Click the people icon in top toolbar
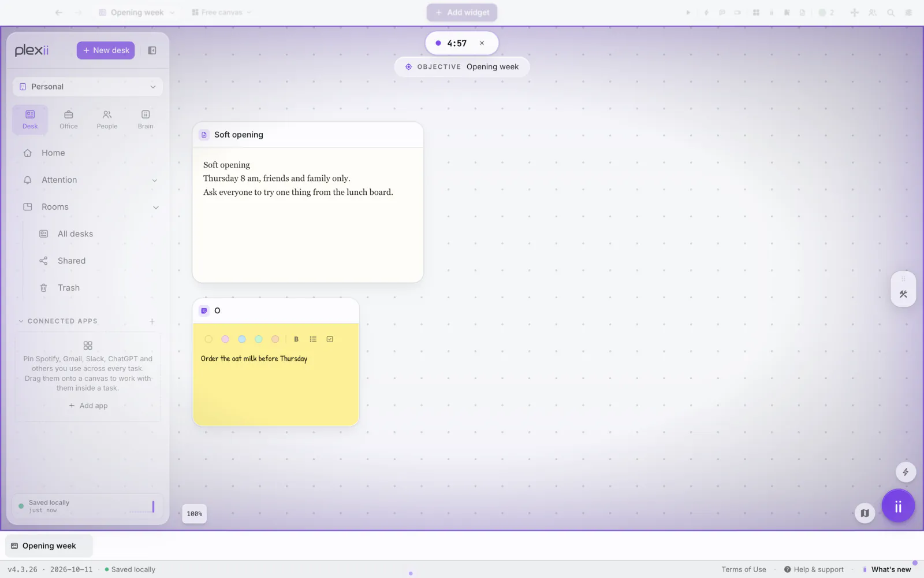The width and height of the screenshot is (924, 578). 873,12
